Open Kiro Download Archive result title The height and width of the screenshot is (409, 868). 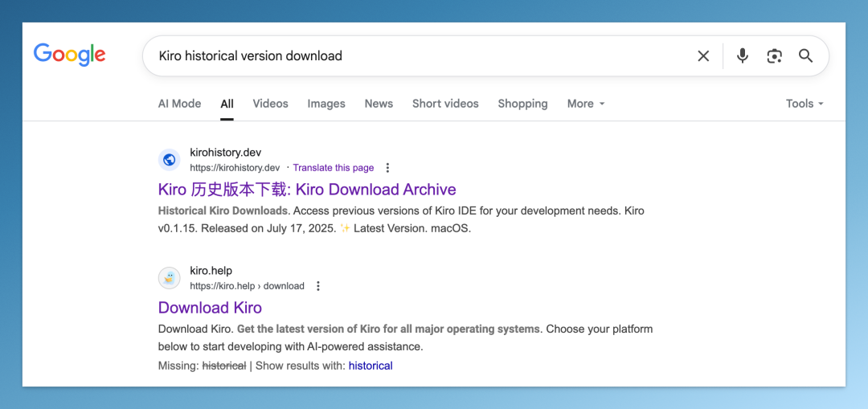tap(307, 190)
